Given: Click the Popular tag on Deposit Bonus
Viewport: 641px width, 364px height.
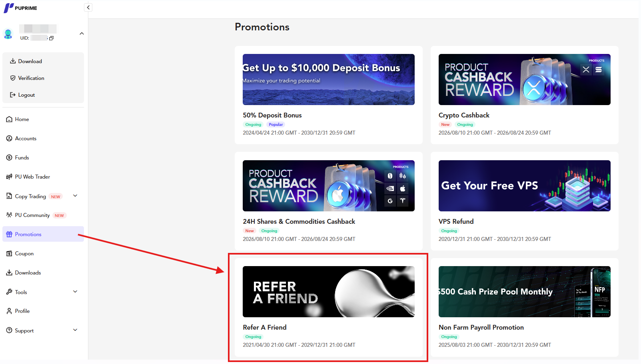Looking at the screenshot, I should click(x=276, y=125).
